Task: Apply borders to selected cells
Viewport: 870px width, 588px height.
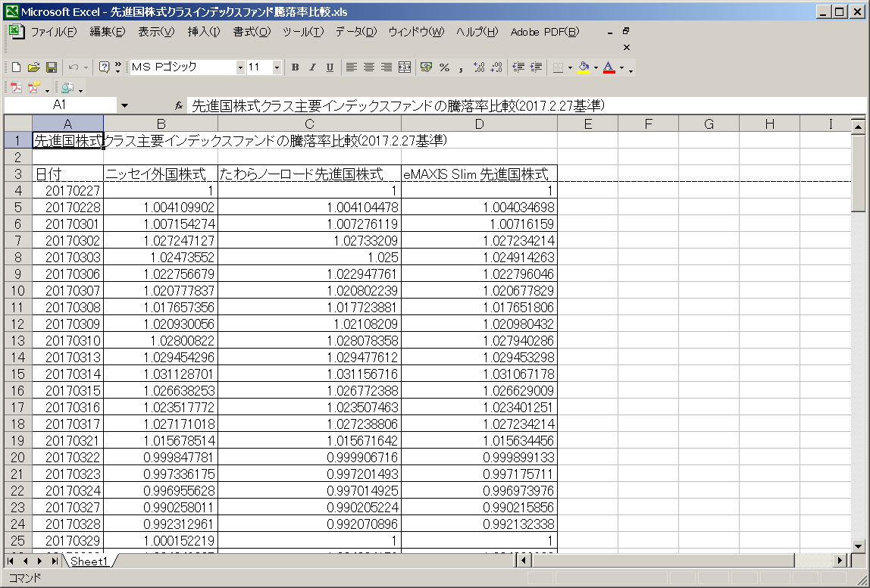Action: pos(559,67)
